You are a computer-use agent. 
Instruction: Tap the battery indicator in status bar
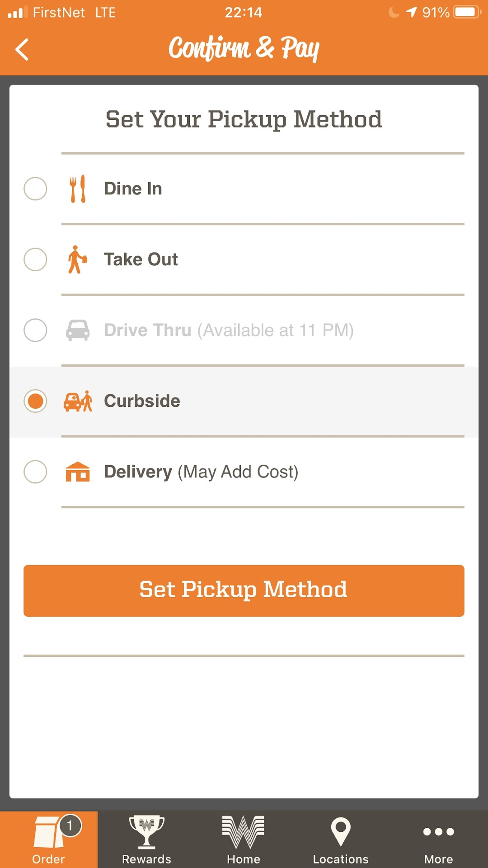467,12
